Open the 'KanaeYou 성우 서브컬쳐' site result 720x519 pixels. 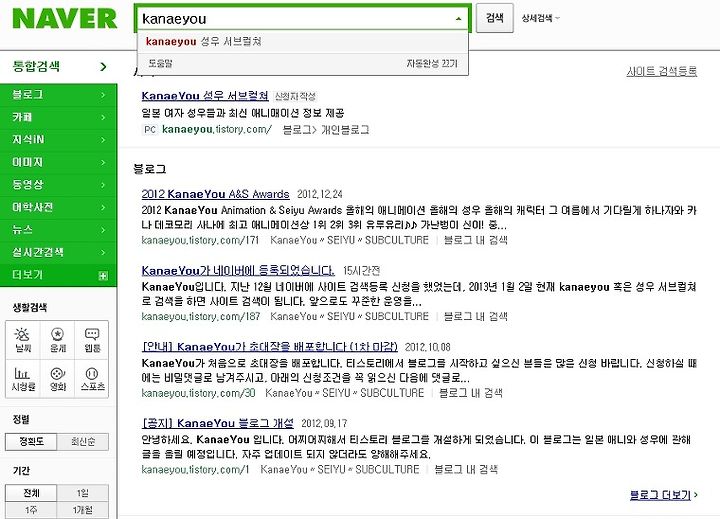[x=205, y=96]
